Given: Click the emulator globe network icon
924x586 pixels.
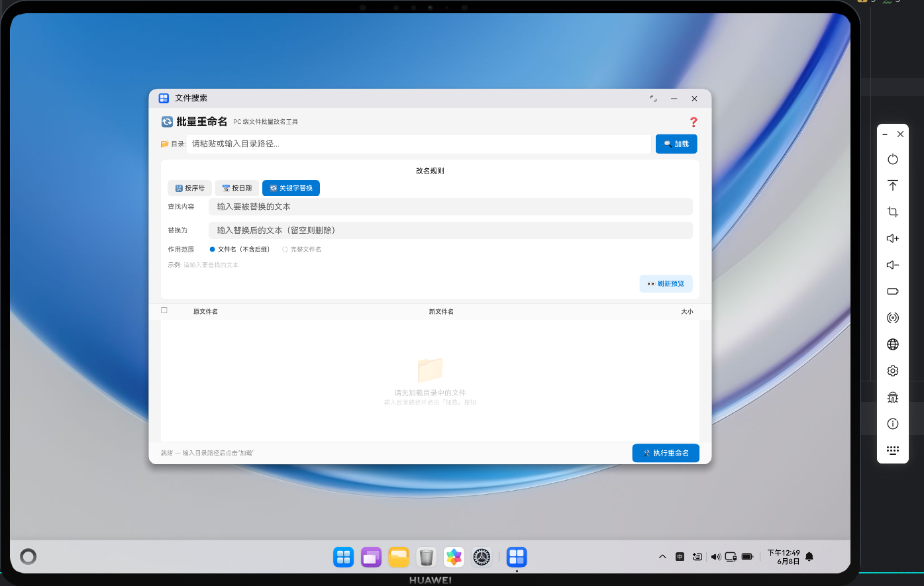Looking at the screenshot, I should point(893,344).
